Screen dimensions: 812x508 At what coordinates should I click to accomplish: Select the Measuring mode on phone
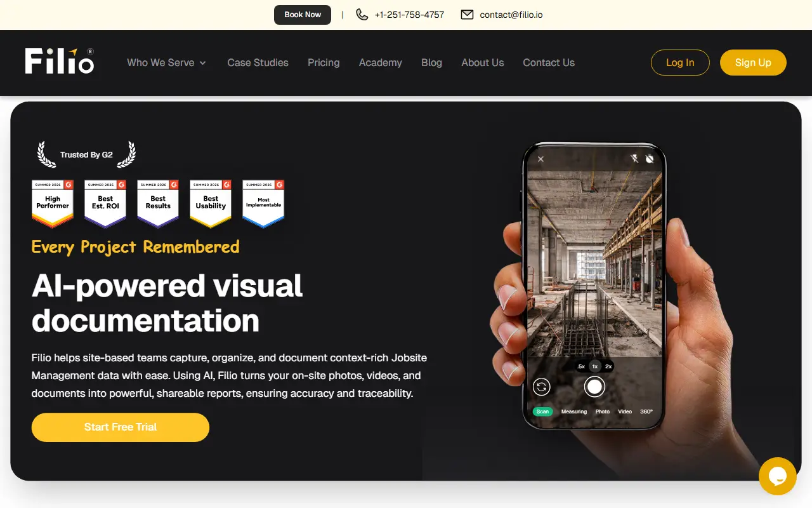click(x=574, y=411)
